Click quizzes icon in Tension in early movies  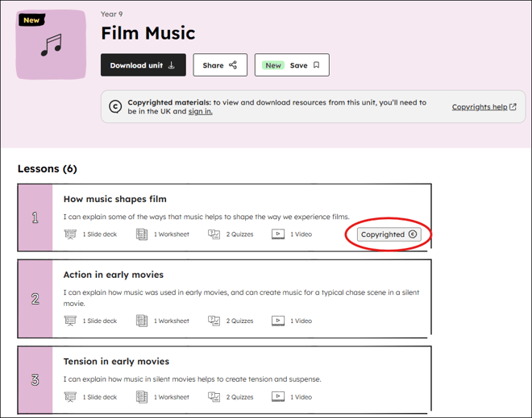[x=214, y=397]
